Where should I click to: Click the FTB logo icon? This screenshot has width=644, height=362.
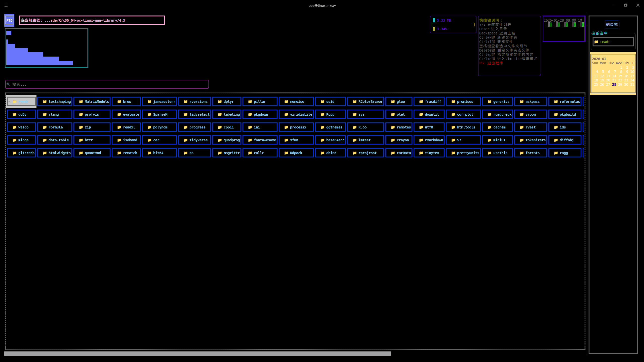tap(9, 20)
